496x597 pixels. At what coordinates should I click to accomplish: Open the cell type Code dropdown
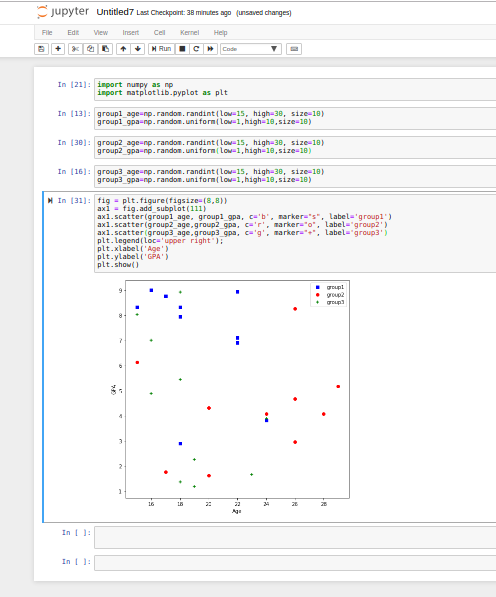(x=251, y=49)
